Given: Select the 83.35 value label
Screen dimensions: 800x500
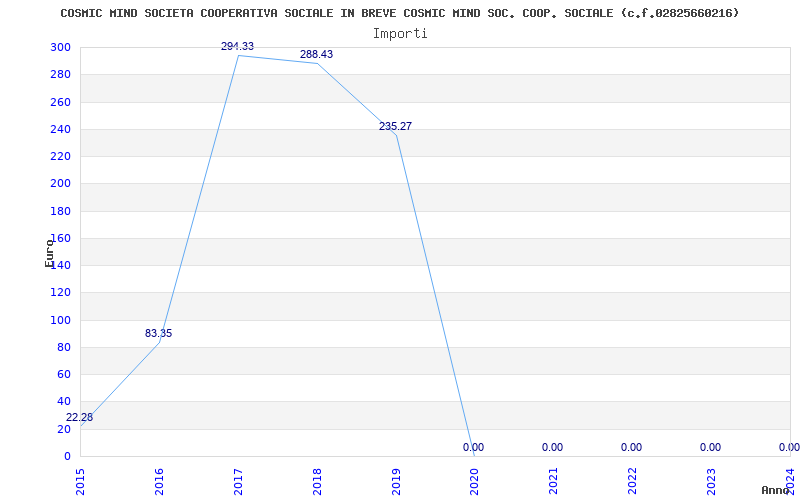Looking at the screenshot, I should pyautogui.click(x=159, y=333).
